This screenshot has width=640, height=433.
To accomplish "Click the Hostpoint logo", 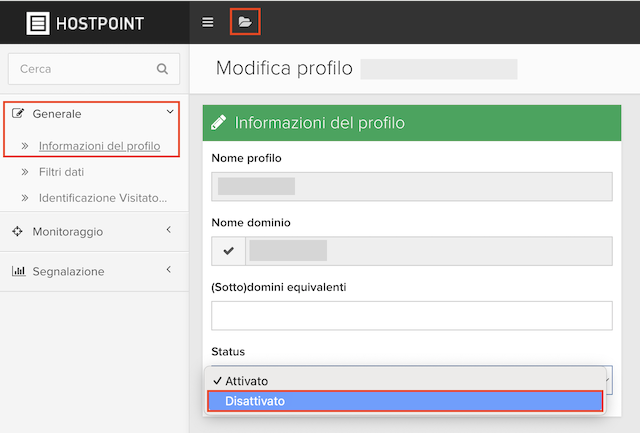I will coord(85,23).
